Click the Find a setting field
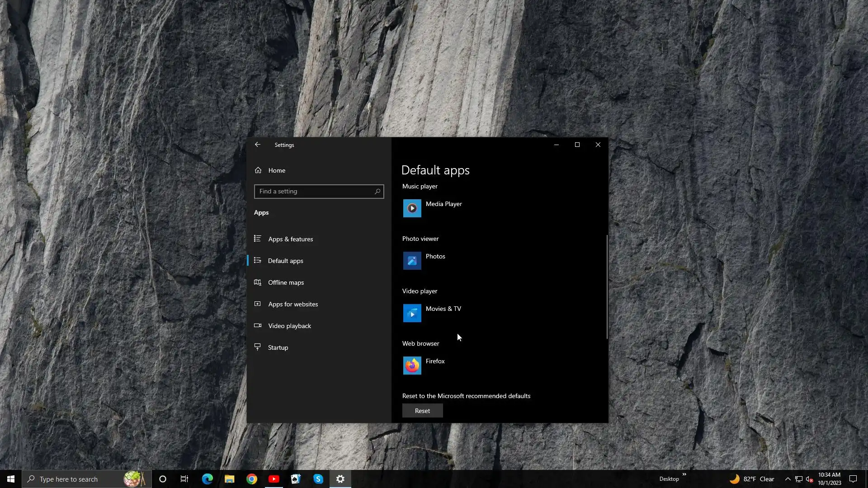868x488 pixels. point(314,192)
